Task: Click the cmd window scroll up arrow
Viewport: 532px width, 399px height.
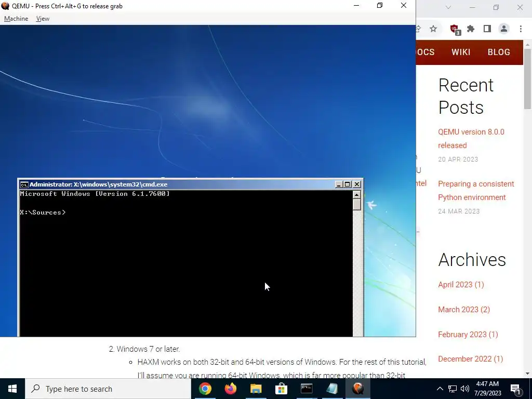Action: pos(356,195)
